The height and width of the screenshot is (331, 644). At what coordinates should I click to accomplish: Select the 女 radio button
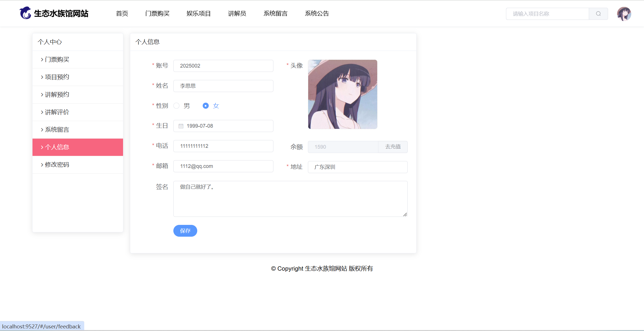[206, 106]
